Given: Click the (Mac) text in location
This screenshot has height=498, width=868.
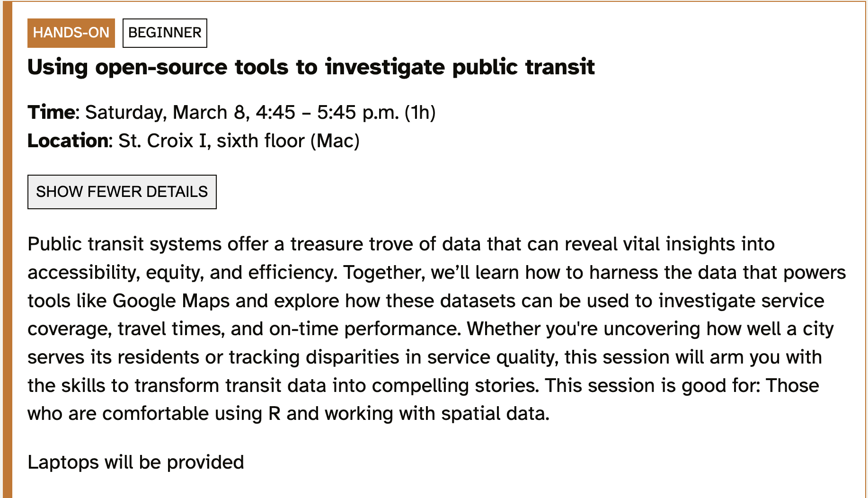Looking at the screenshot, I should (335, 141).
